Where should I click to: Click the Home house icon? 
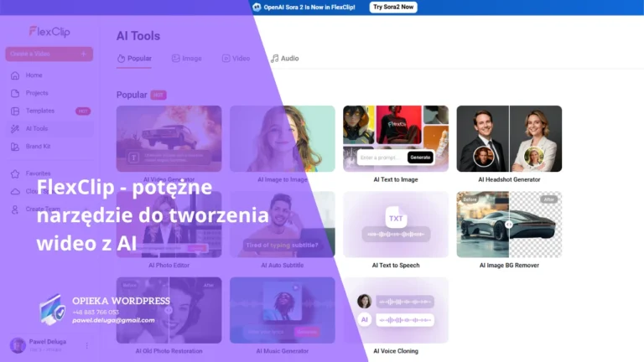[15, 75]
